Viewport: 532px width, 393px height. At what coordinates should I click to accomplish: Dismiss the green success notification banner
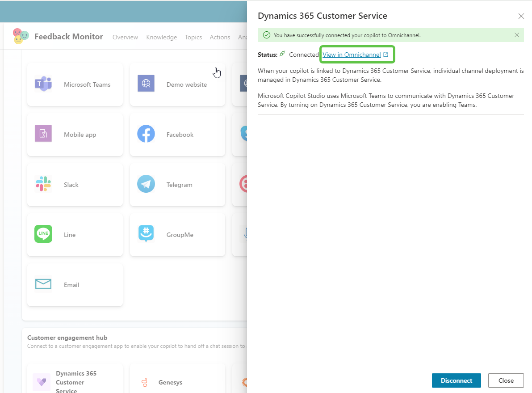click(517, 35)
